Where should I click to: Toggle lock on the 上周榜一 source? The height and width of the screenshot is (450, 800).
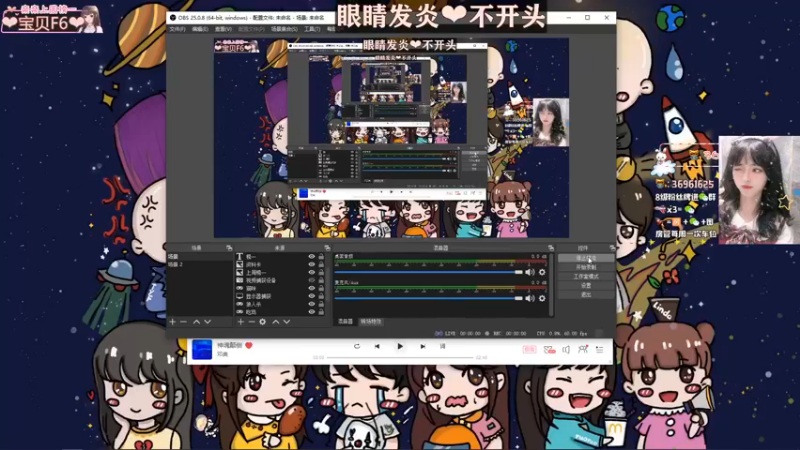point(321,272)
